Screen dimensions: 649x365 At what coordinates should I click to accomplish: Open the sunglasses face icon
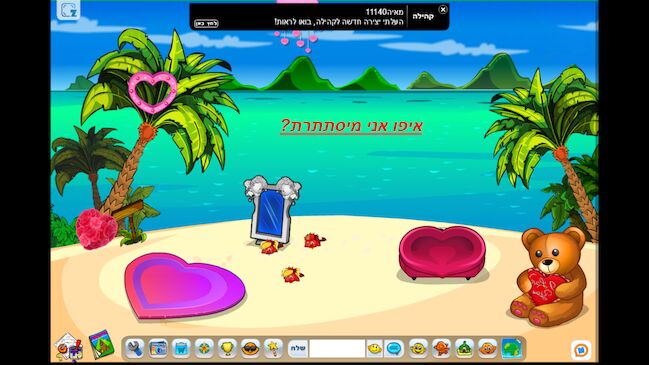click(250, 348)
